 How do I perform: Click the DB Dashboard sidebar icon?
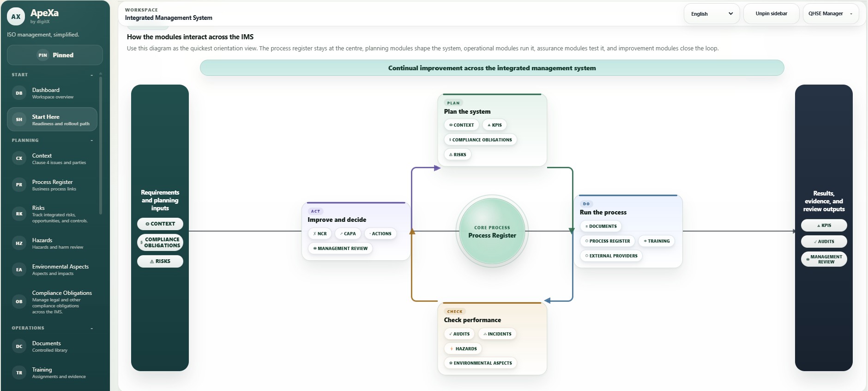(x=19, y=93)
